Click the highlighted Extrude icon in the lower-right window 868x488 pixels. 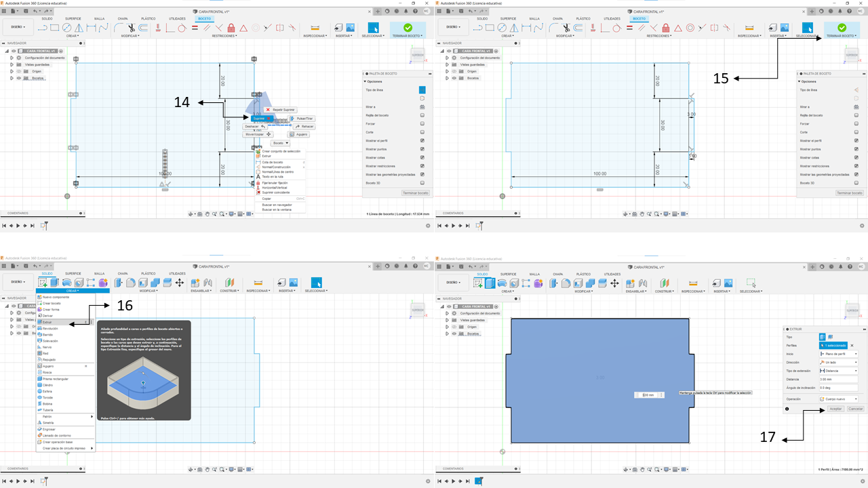click(490, 283)
